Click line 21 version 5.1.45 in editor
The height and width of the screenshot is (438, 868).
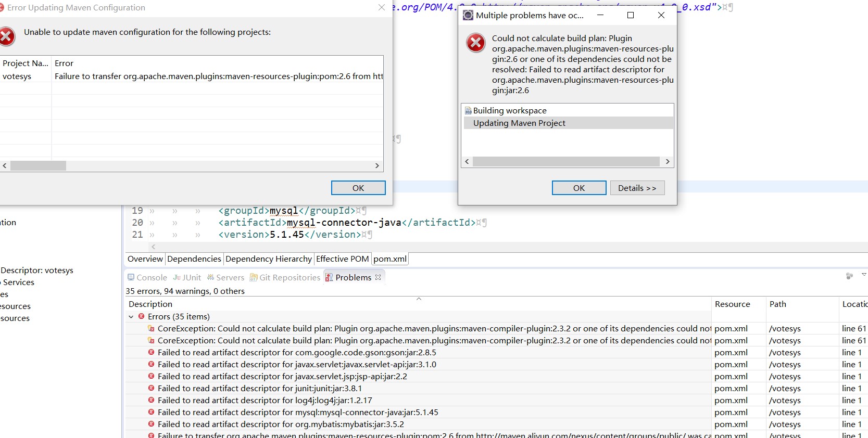pyautogui.click(x=290, y=235)
